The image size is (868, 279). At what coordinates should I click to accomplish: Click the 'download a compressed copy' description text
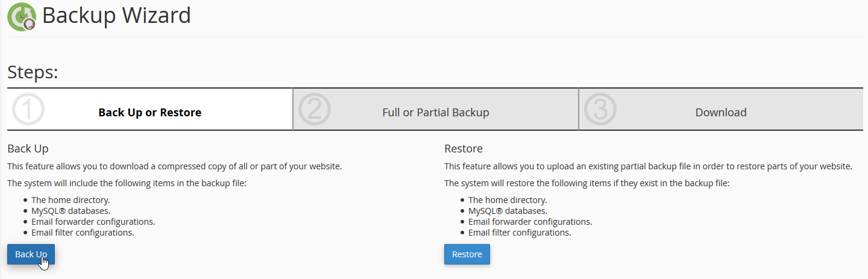tap(175, 166)
